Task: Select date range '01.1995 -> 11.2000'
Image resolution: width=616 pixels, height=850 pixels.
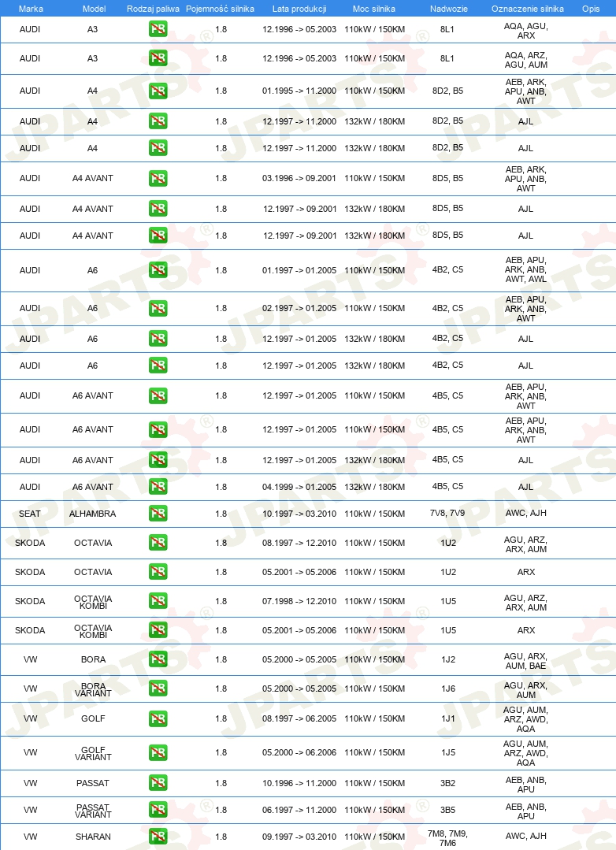Action: (x=299, y=91)
